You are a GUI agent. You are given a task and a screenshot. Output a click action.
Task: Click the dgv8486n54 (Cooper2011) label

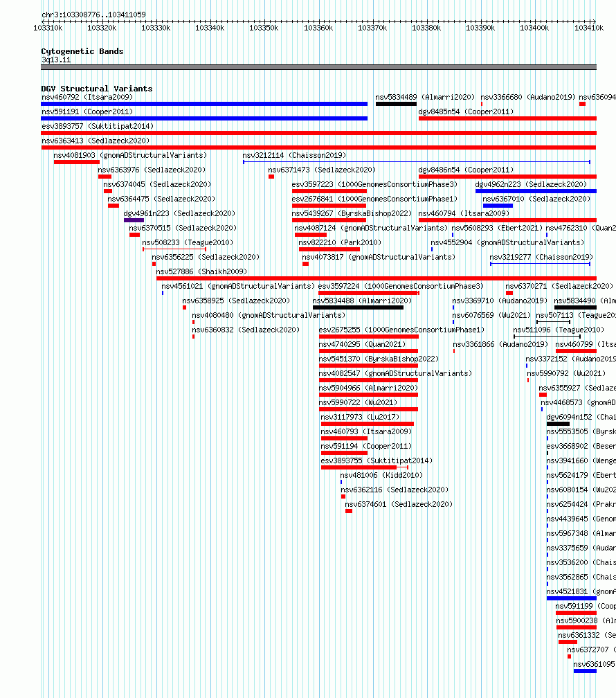[466, 170]
